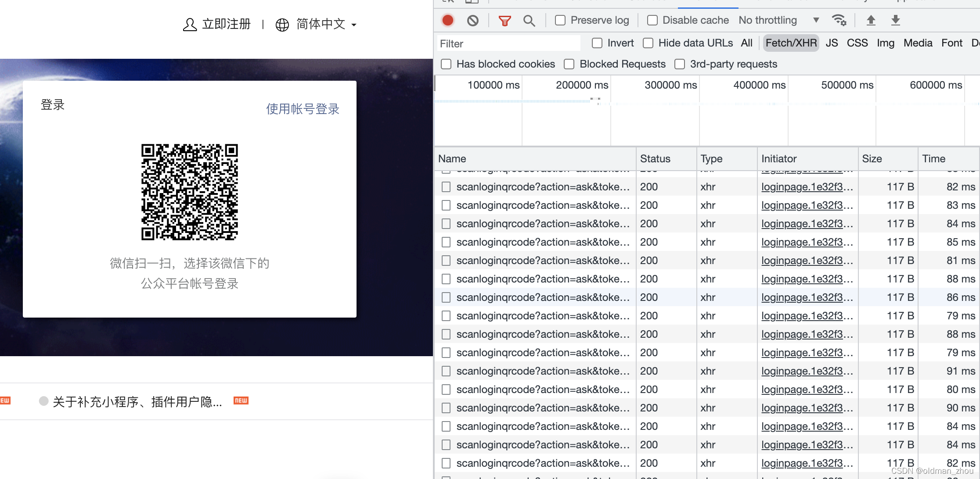980x479 pixels.
Task: Check the Invert filter option
Action: [x=597, y=43]
